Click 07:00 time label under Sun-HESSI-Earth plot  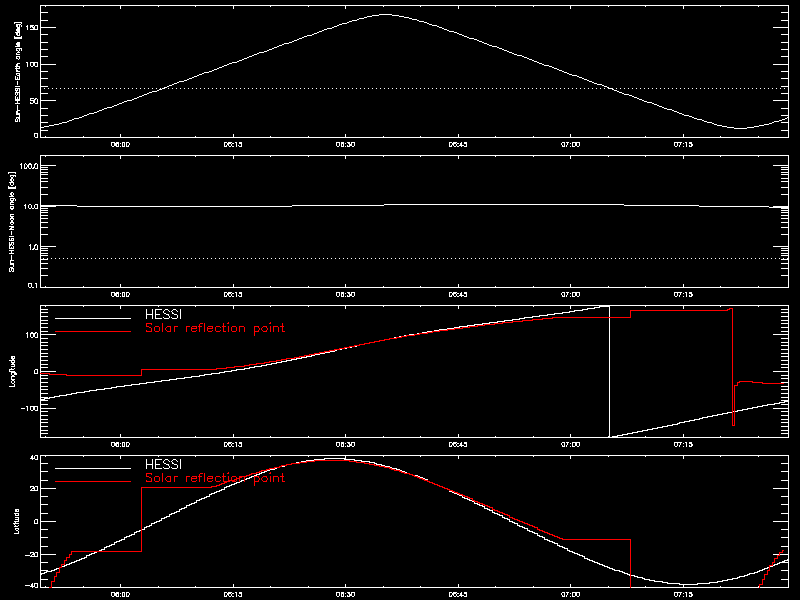click(x=570, y=144)
